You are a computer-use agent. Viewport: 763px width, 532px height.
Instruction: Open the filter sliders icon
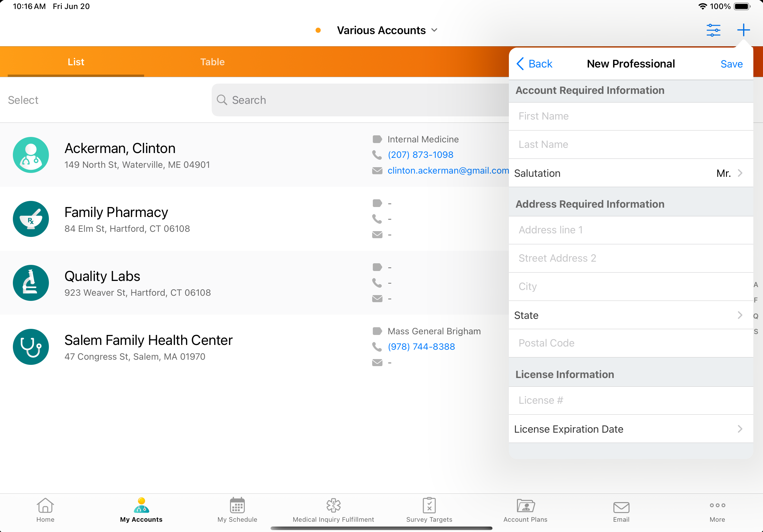tap(713, 30)
